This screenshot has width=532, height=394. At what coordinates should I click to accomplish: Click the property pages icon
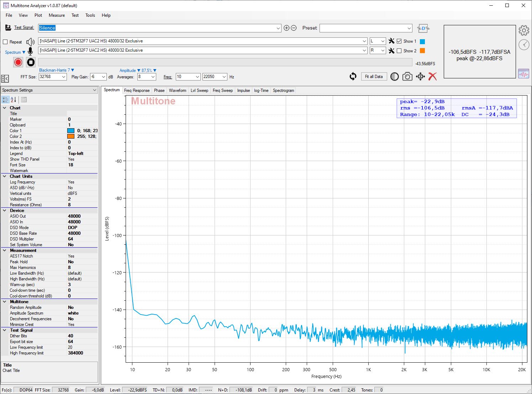(24, 99)
